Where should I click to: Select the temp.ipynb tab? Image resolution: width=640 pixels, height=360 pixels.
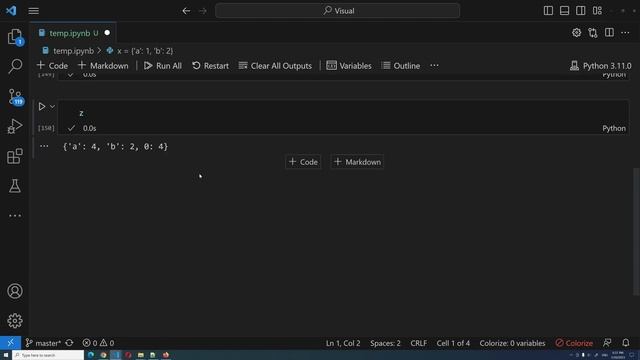[x=73, y=33]
